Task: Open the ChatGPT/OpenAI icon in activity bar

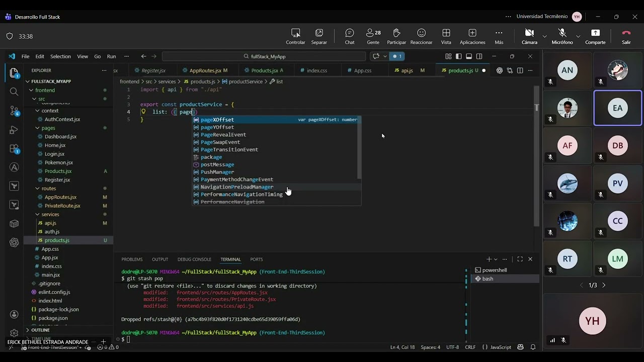Action: coord(14,242)
